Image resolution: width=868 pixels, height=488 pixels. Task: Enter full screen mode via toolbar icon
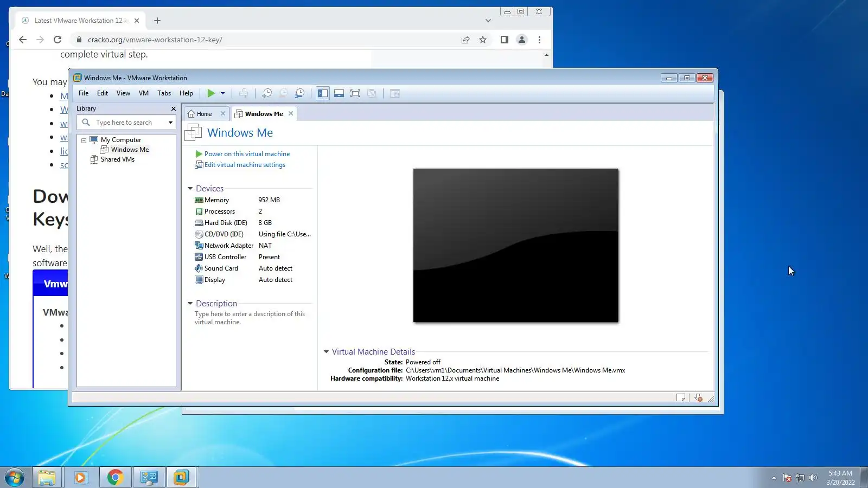(x=355, y=93)
